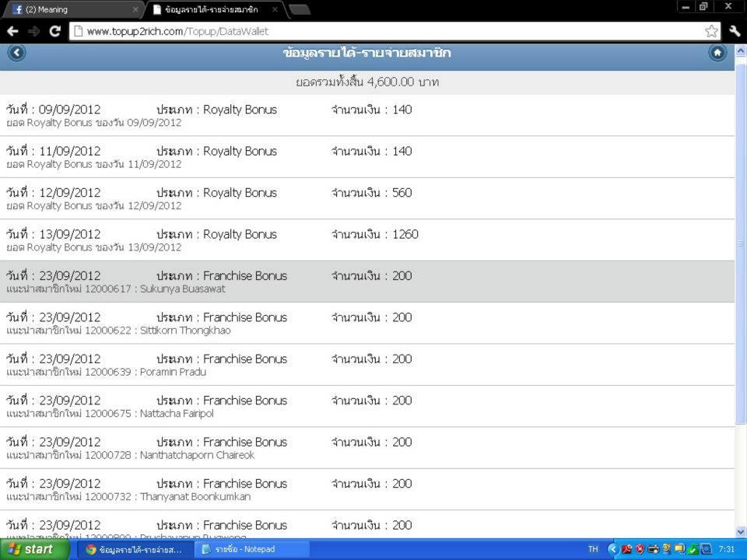The height and width of the screenshot is (560, 747).
Task: Select the Nattacha Fairipol Franchise Bonus row
Action: (x=366, y=406)
